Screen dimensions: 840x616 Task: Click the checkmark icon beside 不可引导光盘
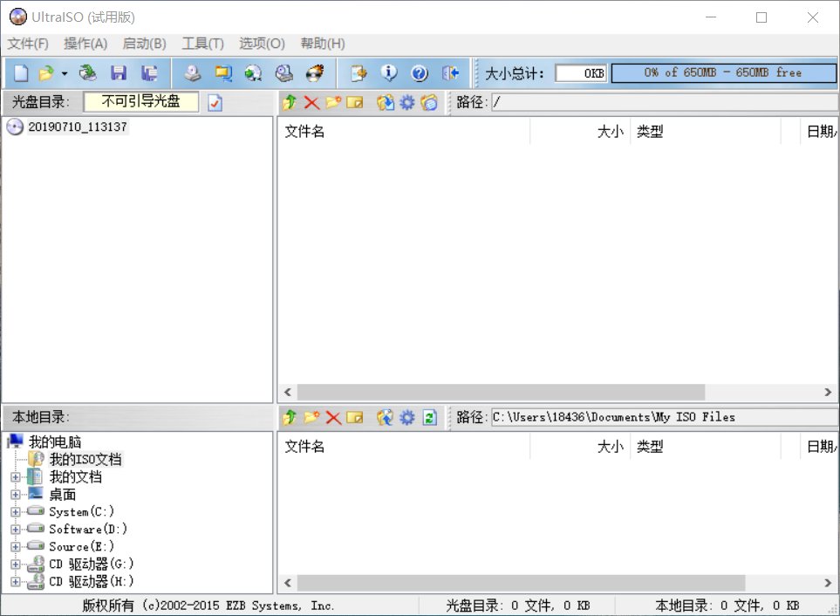coord(215,103)
